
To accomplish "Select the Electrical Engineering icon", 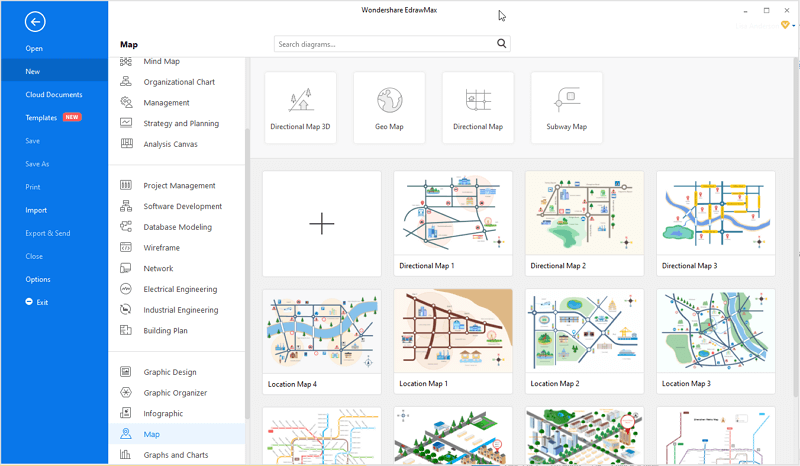I will (x=126, y=289).
